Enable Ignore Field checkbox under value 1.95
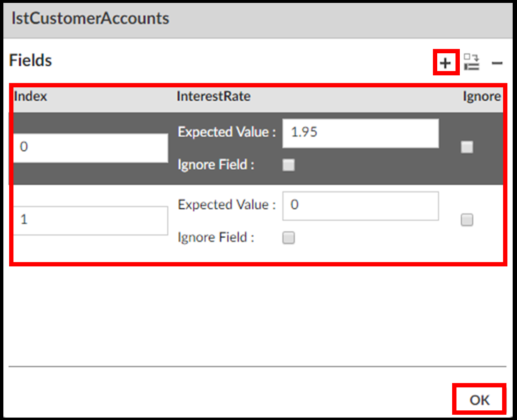Viewport: 517px width, 420px height. click(288, 165)
